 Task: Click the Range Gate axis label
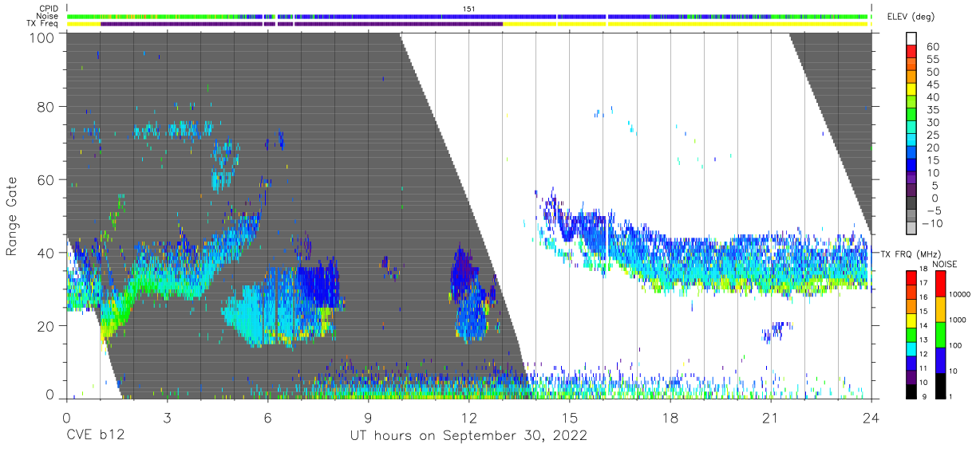pos(11,216)
